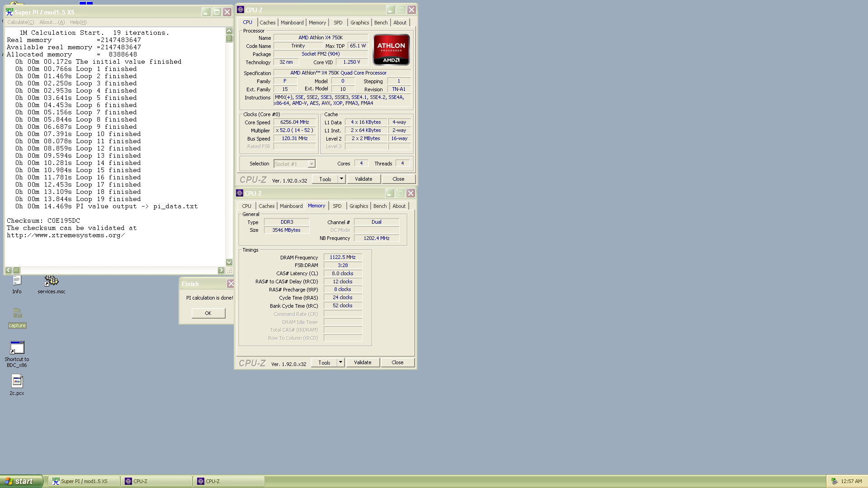The image size is (868, 488).
Task: Switch to Caches tab in top CPU-Z
Action: click(267, 23)
